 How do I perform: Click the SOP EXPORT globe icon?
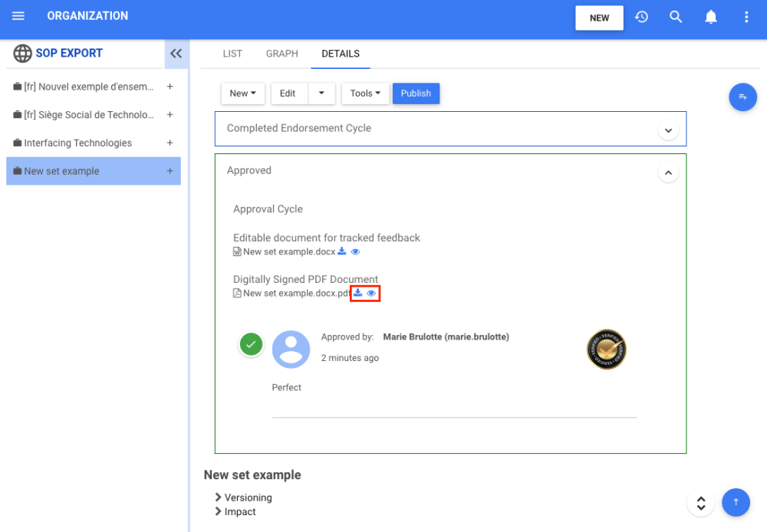[x=22, y=54]
